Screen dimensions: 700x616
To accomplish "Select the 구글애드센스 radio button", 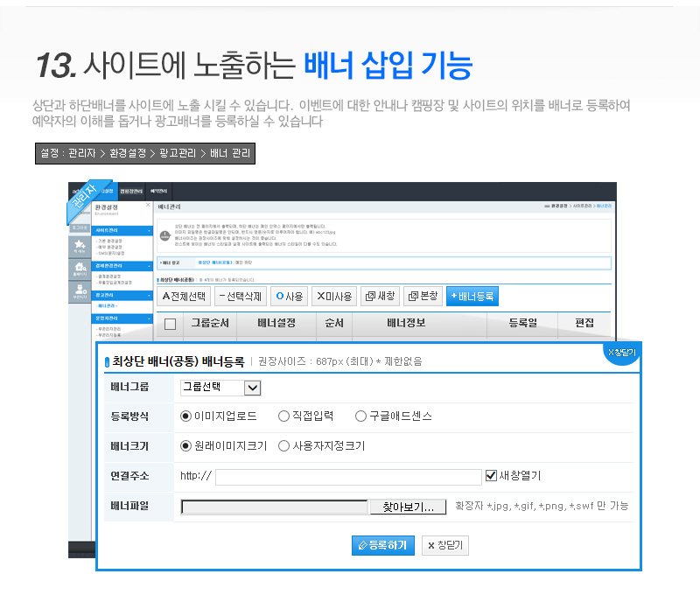I will [360, 416].
